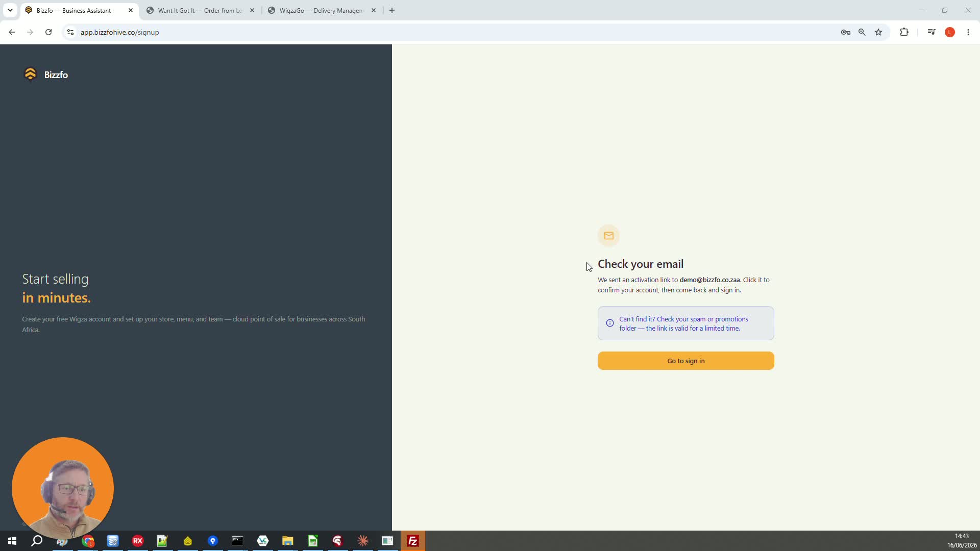Expand the tab search dropdown arrow
Image resolution: width=980 pixels, height=551 pixels.
click(10, 10)
